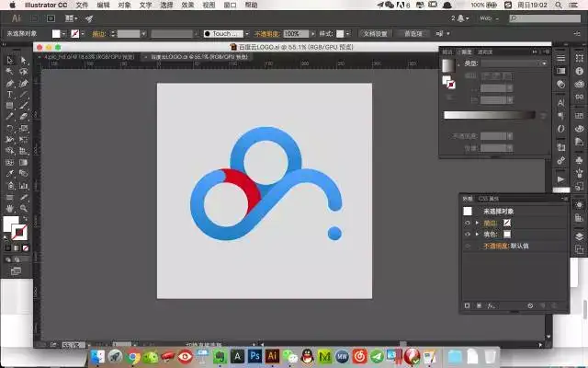
Task: Open Touch brush definition dropdown
Action: point(247,34)
